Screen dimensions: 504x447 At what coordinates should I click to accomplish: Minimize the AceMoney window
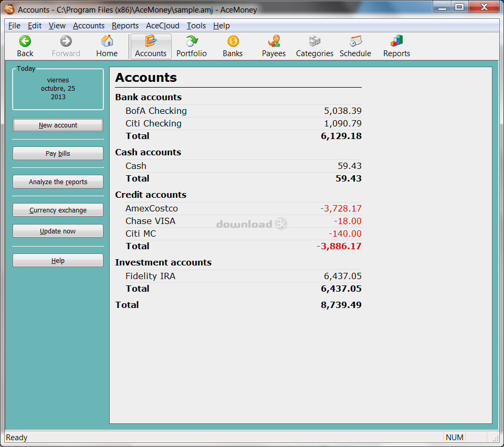(x=442, y=7)
